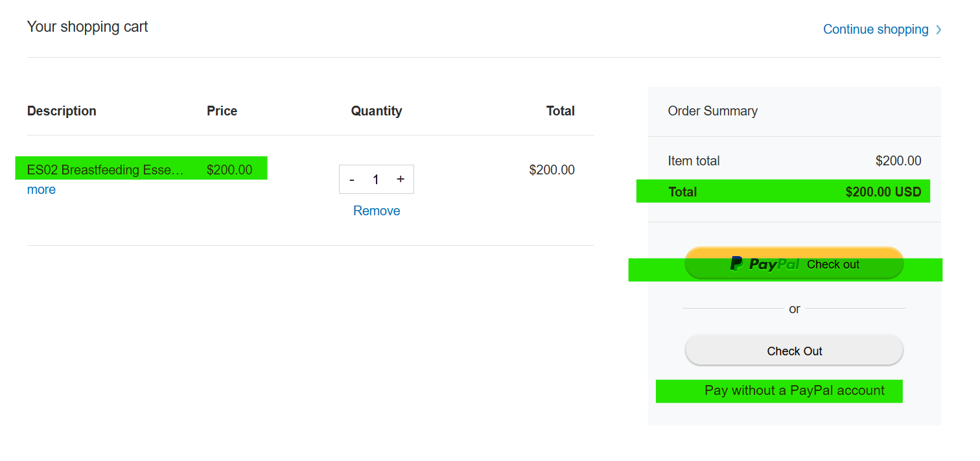This screenshot has width=980, height=461.
Task: Click the quantity number input field
Action: click(376, 180)
